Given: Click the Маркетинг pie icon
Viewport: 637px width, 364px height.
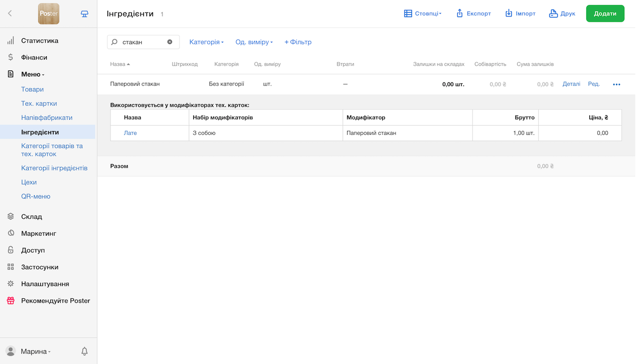Looking at the screenshot, I should [x=11, y=233].
